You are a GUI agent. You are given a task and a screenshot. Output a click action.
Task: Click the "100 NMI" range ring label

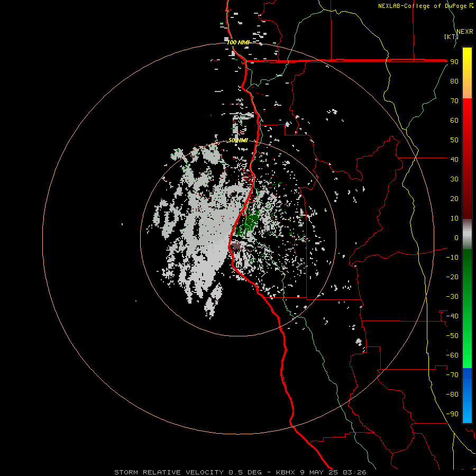tap(238, 42)
